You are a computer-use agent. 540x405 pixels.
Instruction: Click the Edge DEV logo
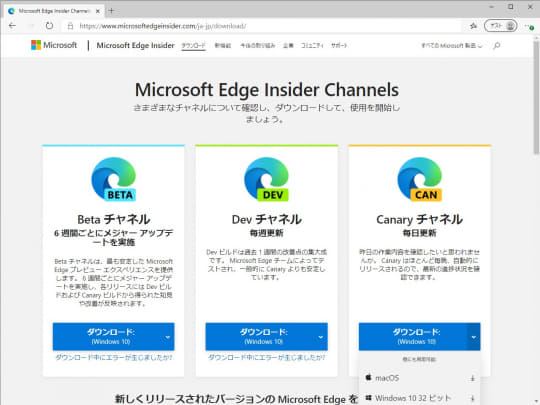tap(267, 179)
